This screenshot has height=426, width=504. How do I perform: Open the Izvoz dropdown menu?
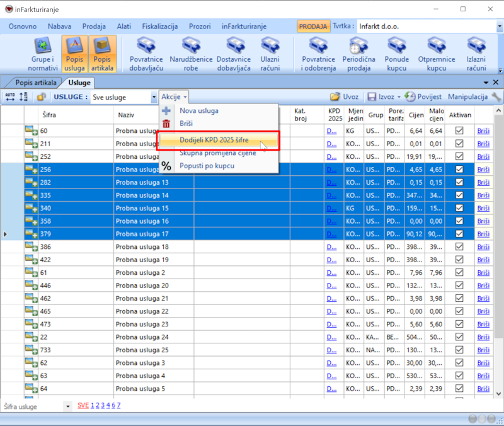tap(398, 97)
